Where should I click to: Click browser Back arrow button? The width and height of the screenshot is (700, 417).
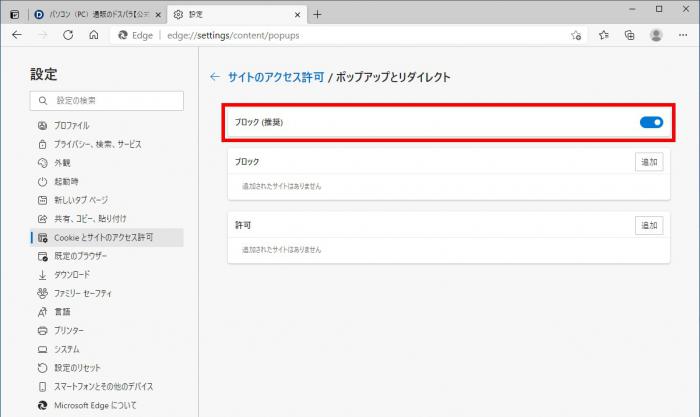pyautogui.click(x=17, y=35)
